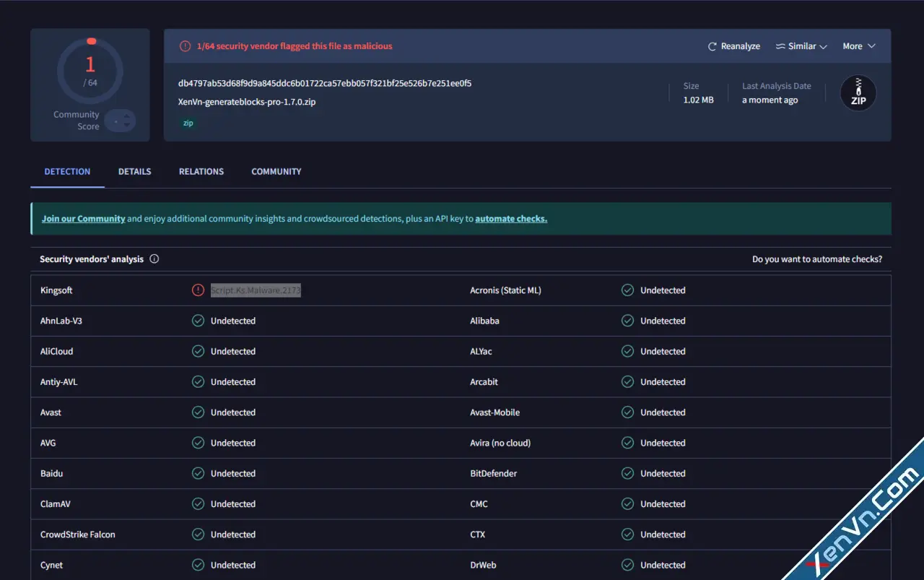Click the check icon in AliCloud row

click(x=198, y=351)
